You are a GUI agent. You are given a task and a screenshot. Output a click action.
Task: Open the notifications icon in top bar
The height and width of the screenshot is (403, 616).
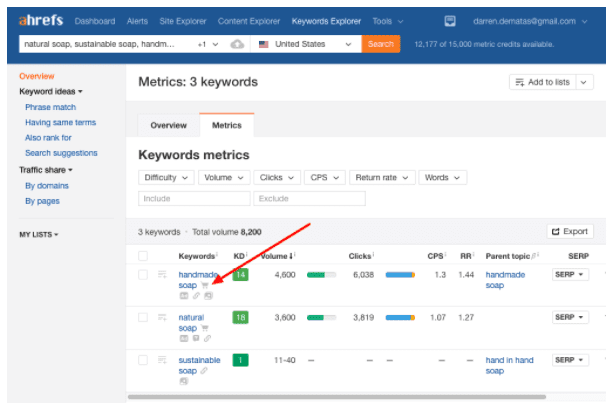click(x=450, y=21)
